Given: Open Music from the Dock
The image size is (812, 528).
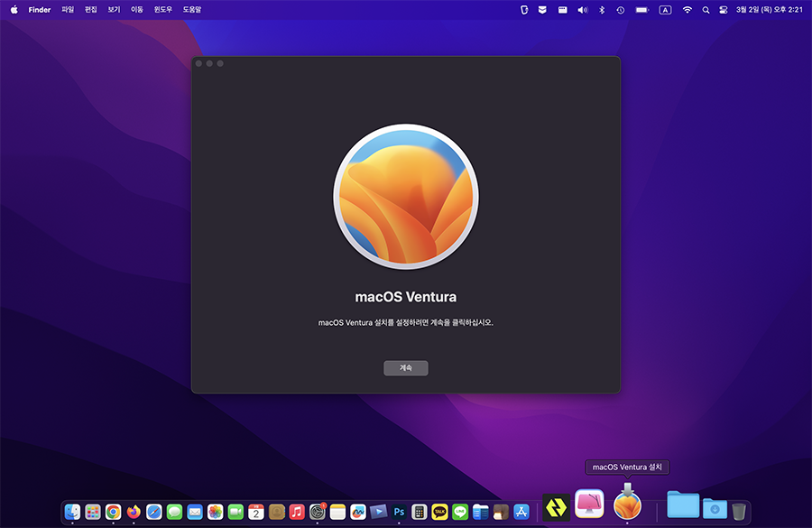Looking at the screenshot, I should (297, 512).
